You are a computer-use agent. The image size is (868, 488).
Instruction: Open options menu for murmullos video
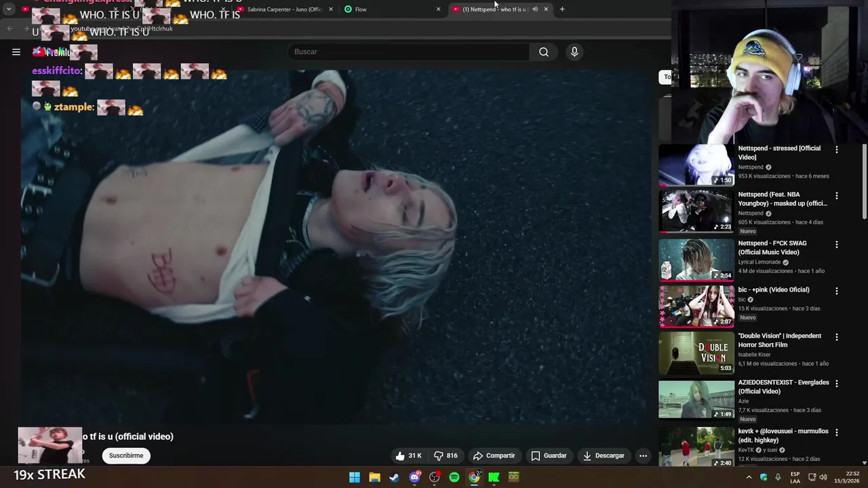836,432
